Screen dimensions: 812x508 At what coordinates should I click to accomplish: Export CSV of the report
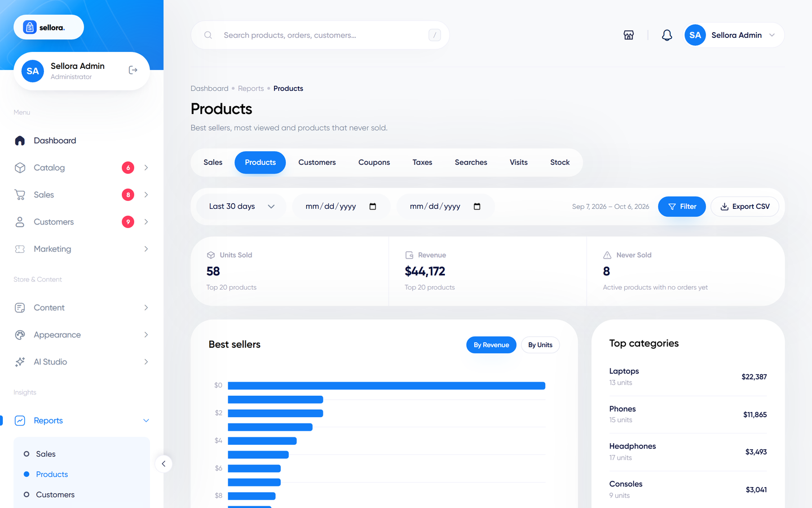[745, 207]
